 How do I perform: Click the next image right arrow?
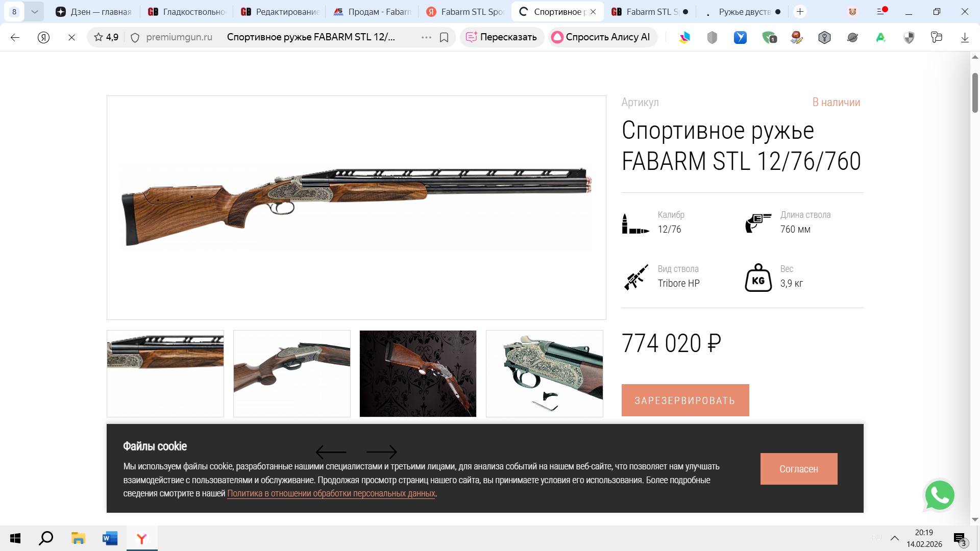pyautogui.click(x=381, y=452)
